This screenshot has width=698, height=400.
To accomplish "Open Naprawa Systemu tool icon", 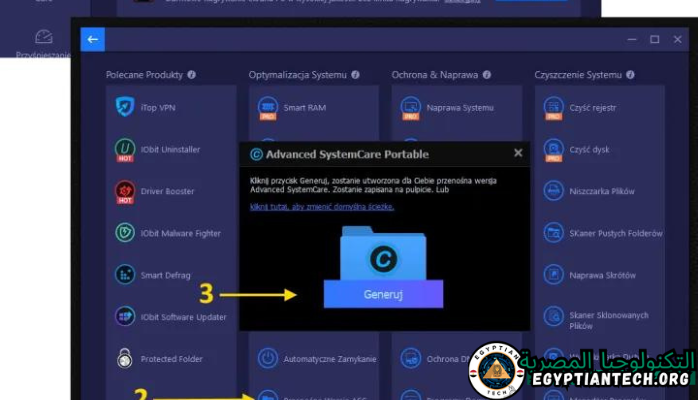I will [x=410, y=108].
